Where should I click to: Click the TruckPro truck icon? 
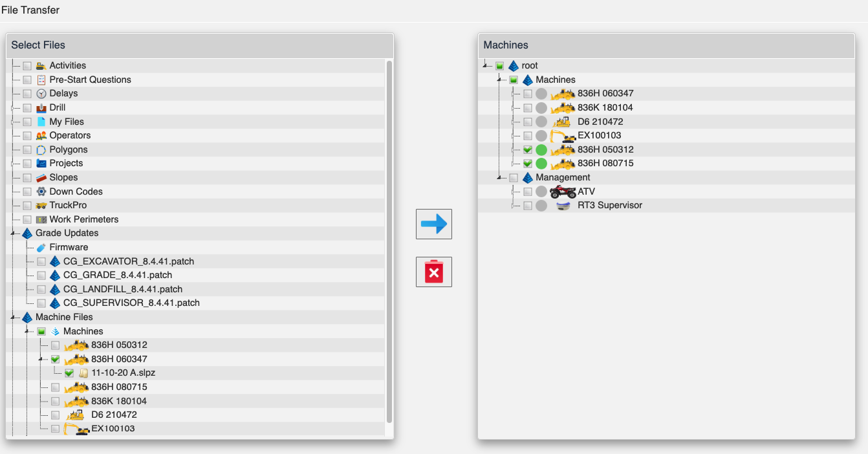click(41, 205)
